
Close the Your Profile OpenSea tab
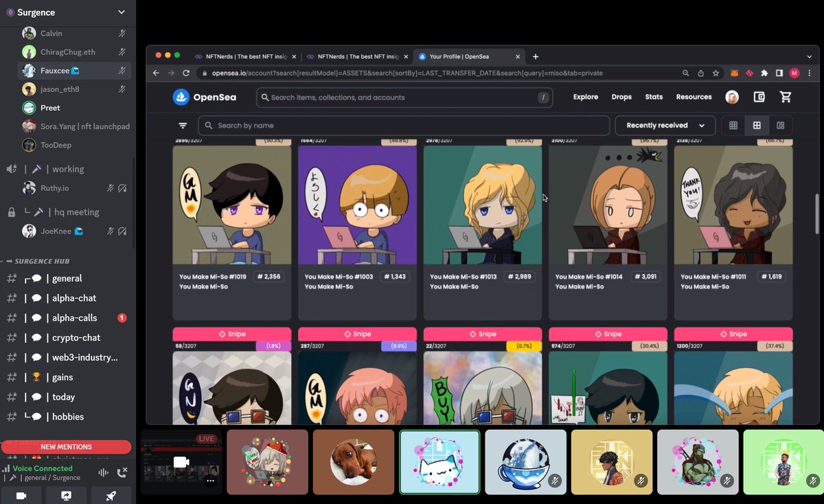[516, 56]
